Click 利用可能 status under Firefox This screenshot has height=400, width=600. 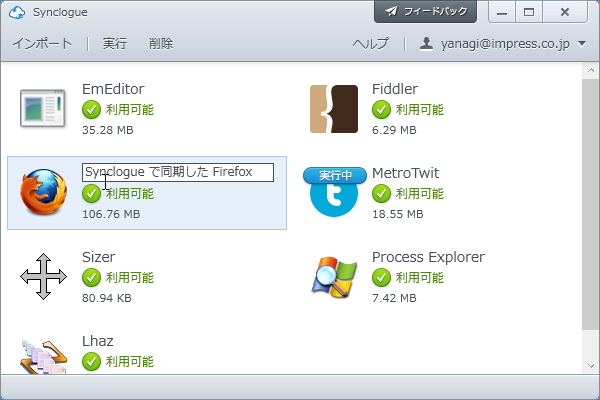(x=130, y=194)
